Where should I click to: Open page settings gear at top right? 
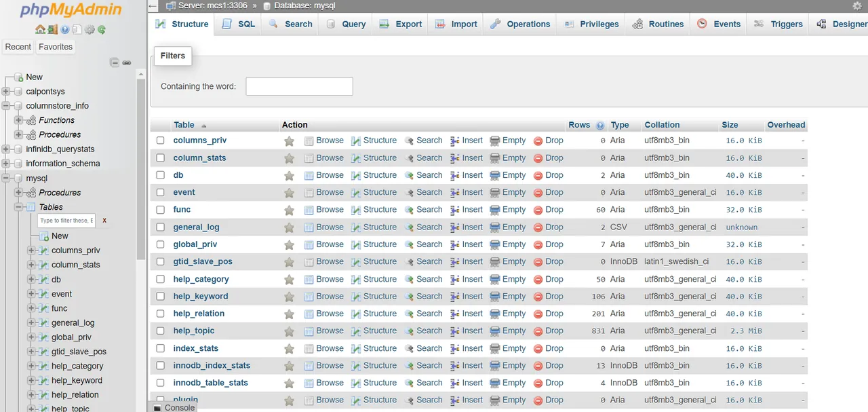(856, 5)
